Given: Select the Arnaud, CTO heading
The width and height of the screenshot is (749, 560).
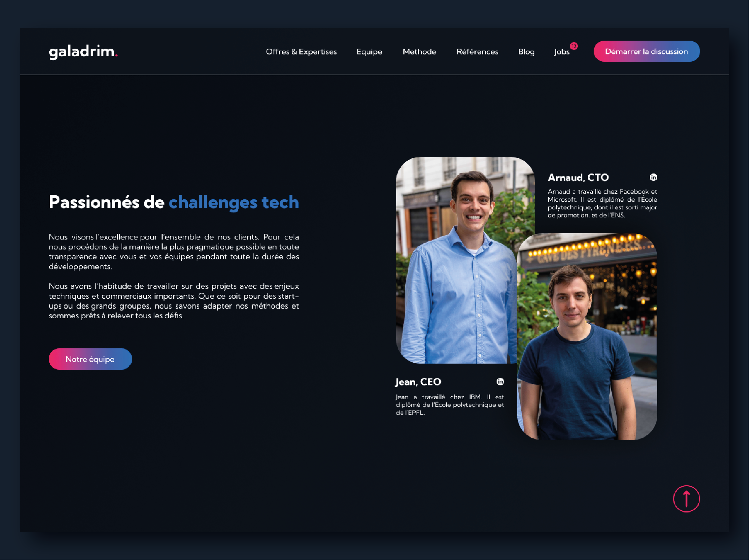Looking at the screenshot, I should point(578,178).
